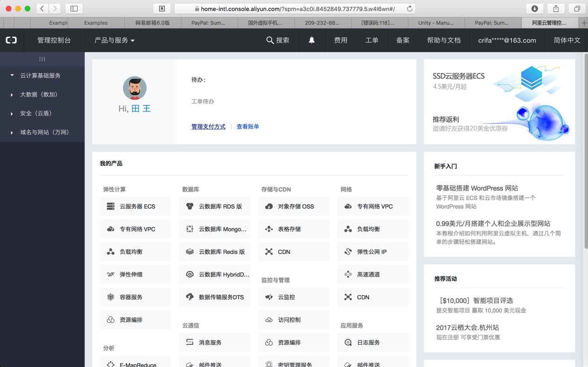
Task: Click the 云数据库 RDS 版 icon
Action: coord(190,206)
